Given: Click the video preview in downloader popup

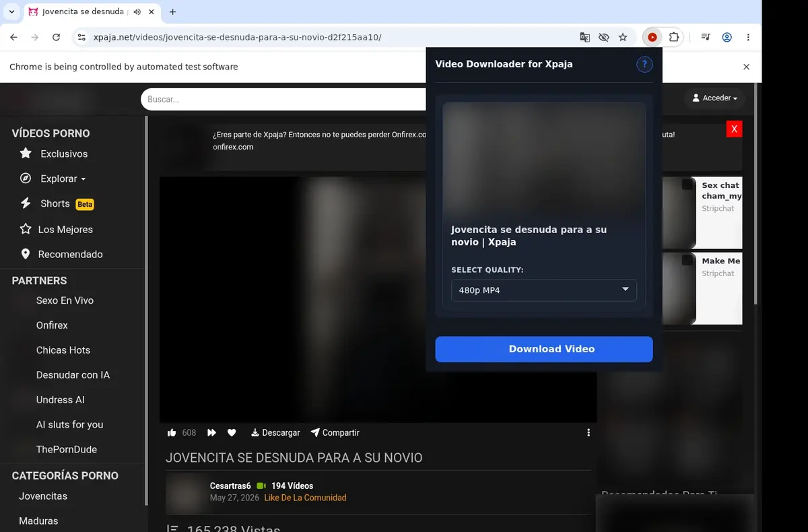Looking at the screenshot, I should pos(544,159).
